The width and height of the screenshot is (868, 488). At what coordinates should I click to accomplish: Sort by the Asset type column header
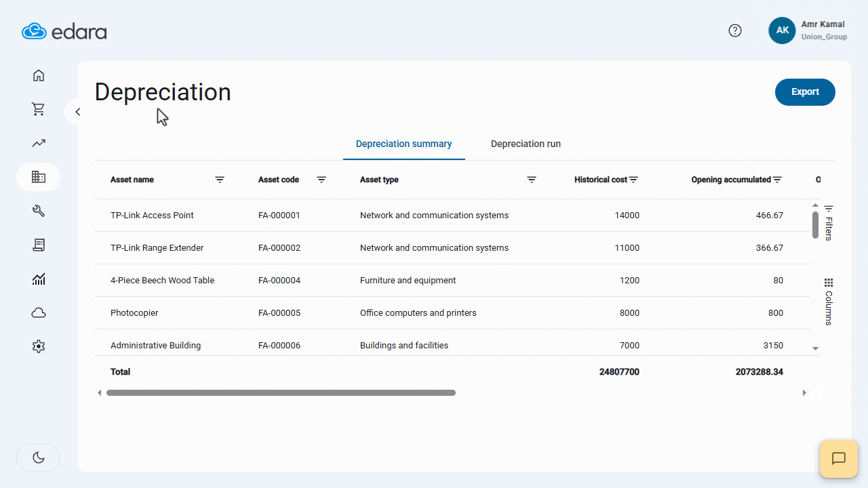[379, 180]
